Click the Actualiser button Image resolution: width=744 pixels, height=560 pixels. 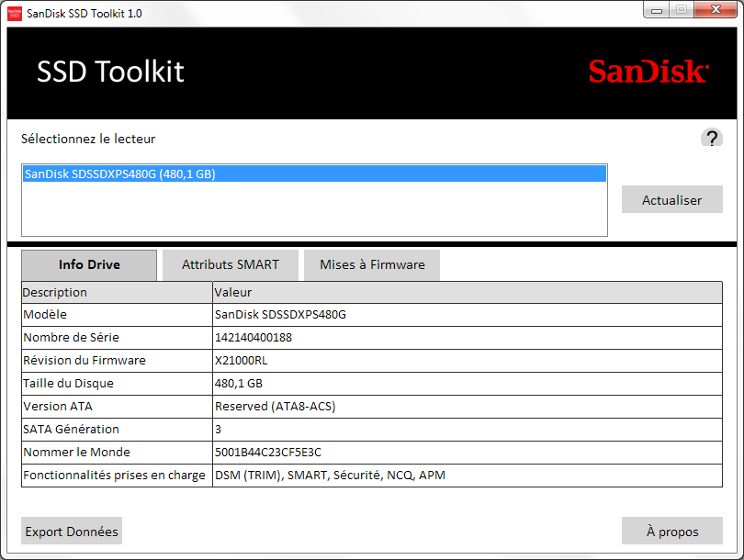pos(671,199)
